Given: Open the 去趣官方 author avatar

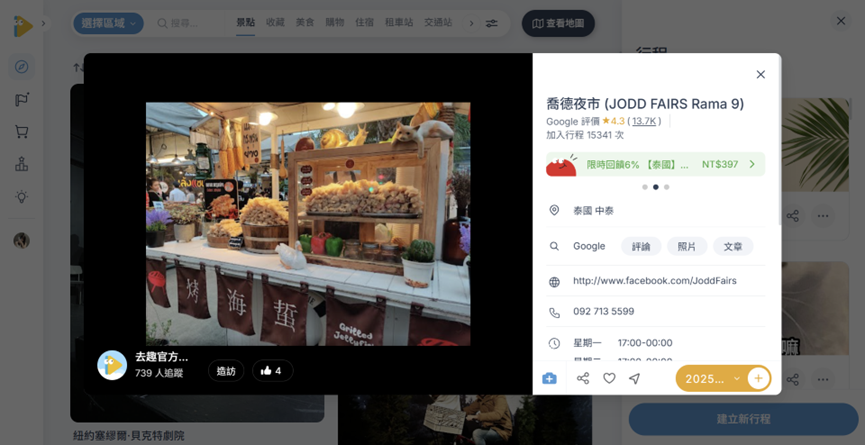Looking at the screenshot, I should [x=112, y=365].
